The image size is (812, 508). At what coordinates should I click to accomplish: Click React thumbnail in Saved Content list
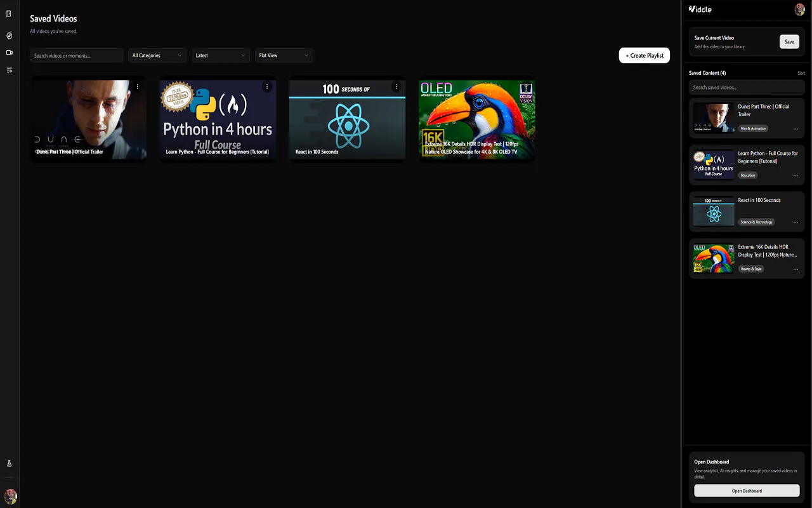click(x=714, y=211)
